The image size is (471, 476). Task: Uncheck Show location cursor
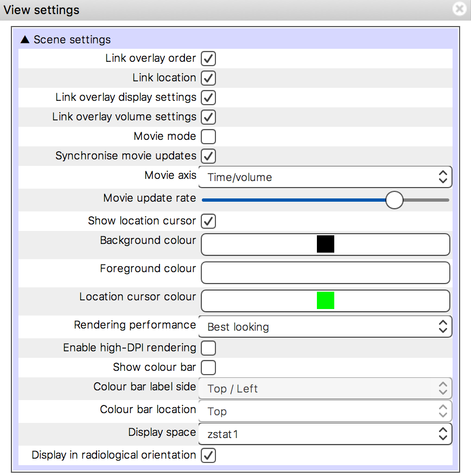coord(208,221)
